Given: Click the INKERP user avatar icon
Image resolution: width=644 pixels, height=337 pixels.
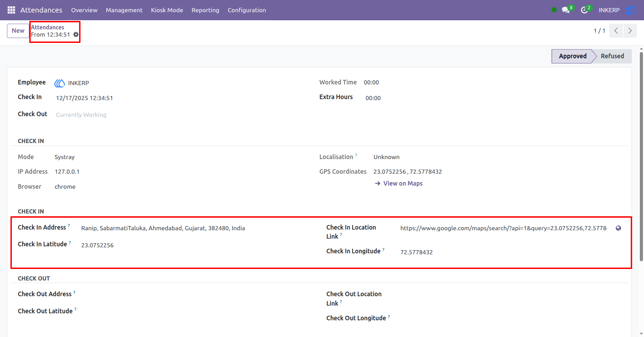Looking at the screenshot, I should click(x=631, y=10).
